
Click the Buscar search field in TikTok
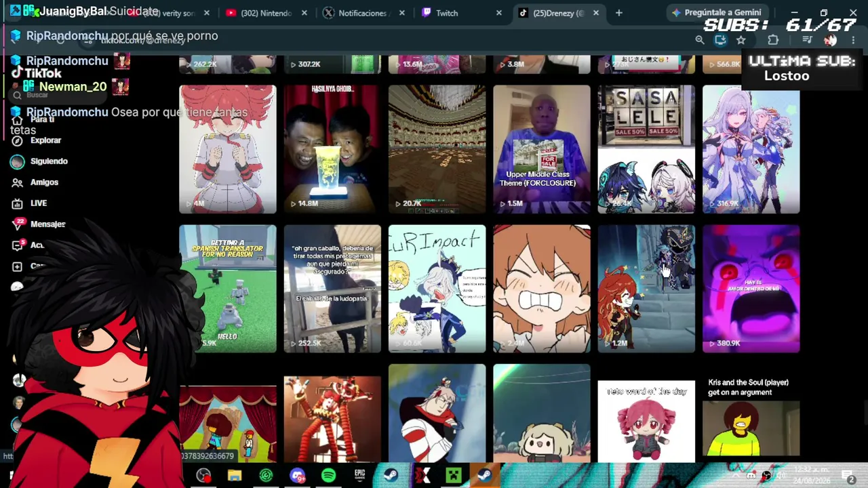(x=58, y=95)
